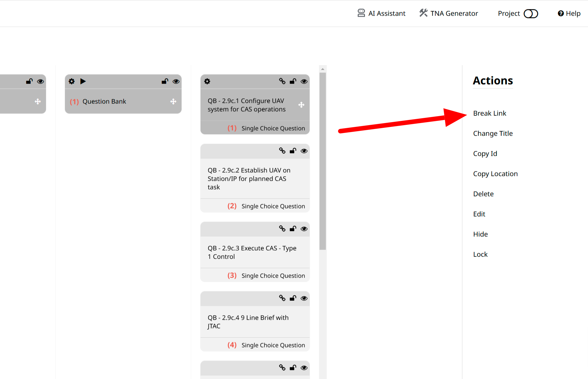
Task: Toggle eye visibility on QB 2.9c.4 card
Action: click(x=304, y=298)
